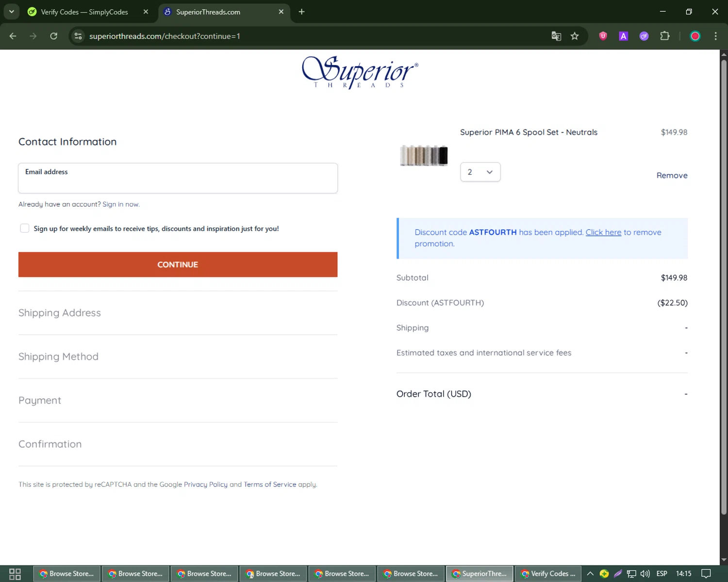The width and height of the screenshot is (728, 582).
Task: Click the Order Total (USD) label
Action: click(434, 394)
